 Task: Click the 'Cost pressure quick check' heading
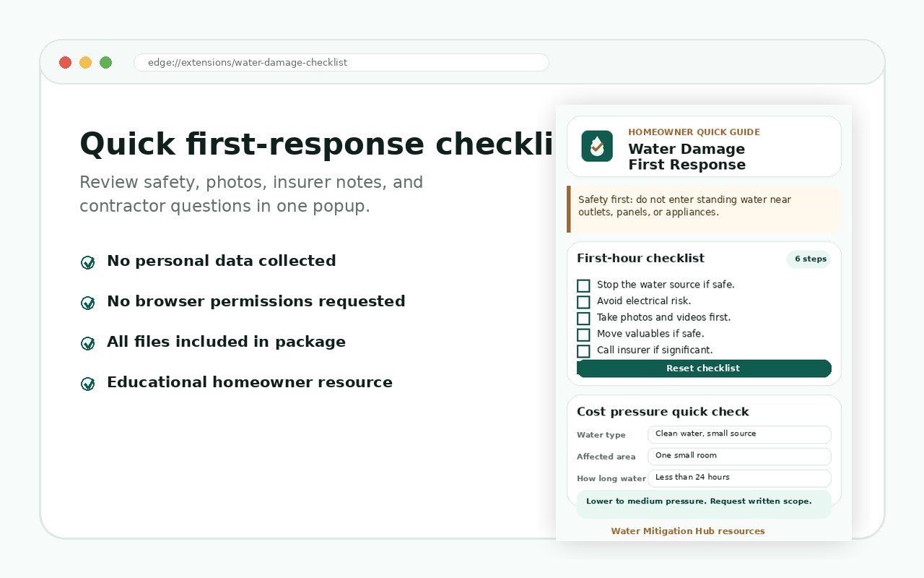click(x=663, y=412)
